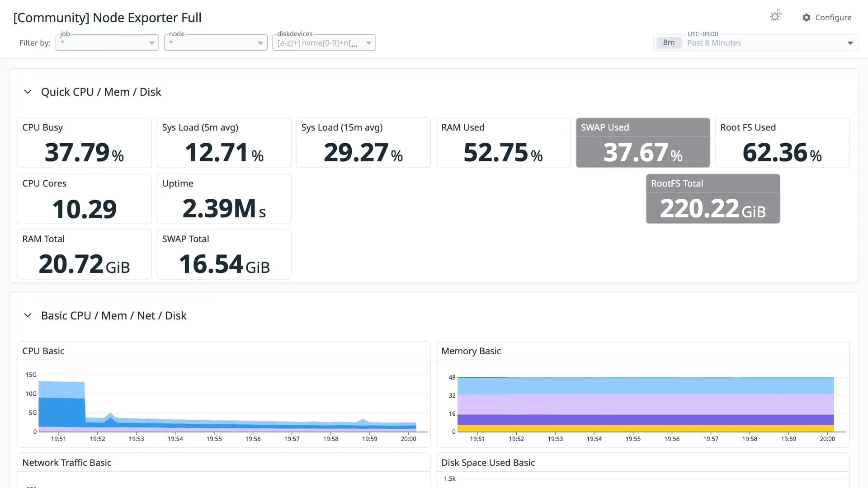Open the diskdevices filter dropdown

[x=324, y=42]
